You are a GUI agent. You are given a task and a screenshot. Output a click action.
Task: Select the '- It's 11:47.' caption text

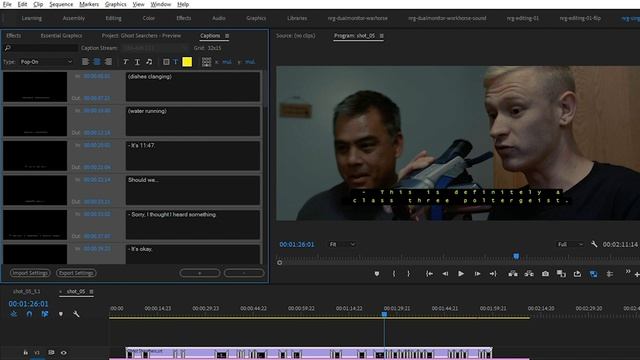pos(141,146)
